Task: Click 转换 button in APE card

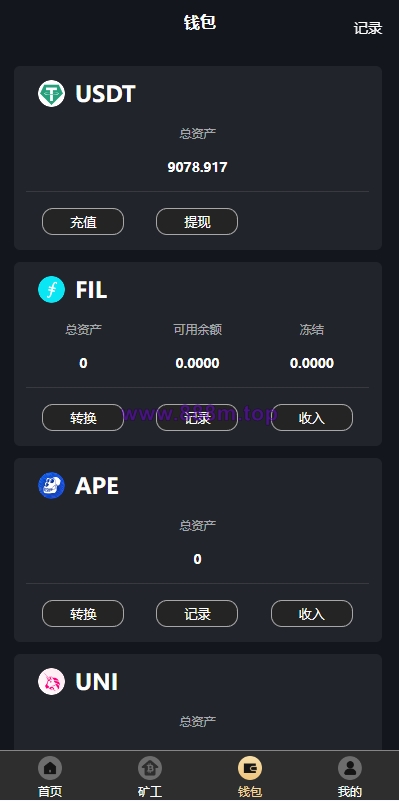Action: pos(83,614)
